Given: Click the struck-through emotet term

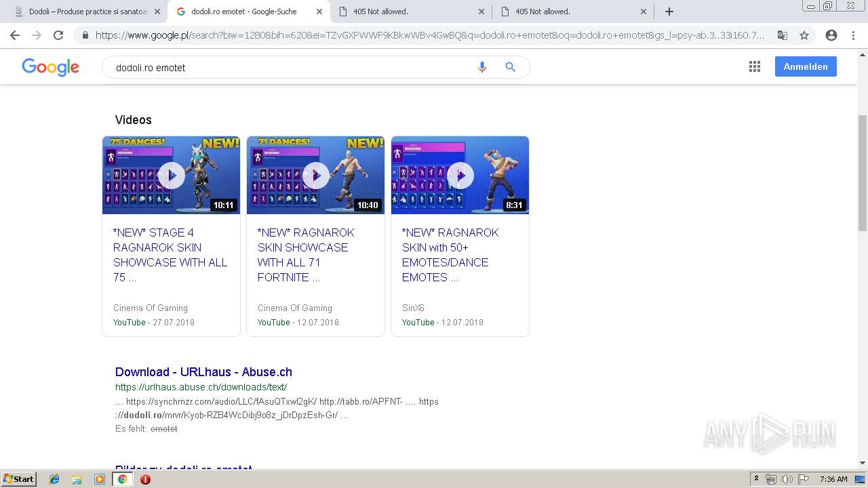Looking at the screenshot, I should click(164, 429).
